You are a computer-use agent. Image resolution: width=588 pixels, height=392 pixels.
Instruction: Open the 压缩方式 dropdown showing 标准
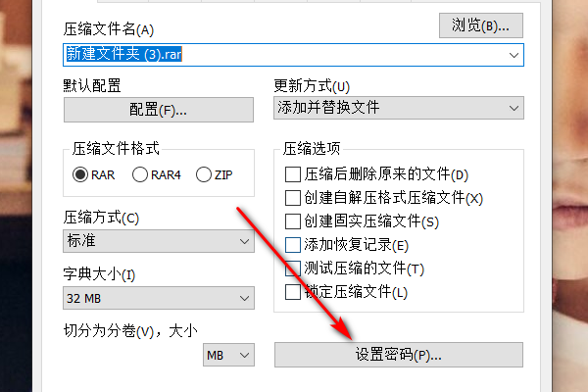(x=158, y=241)
